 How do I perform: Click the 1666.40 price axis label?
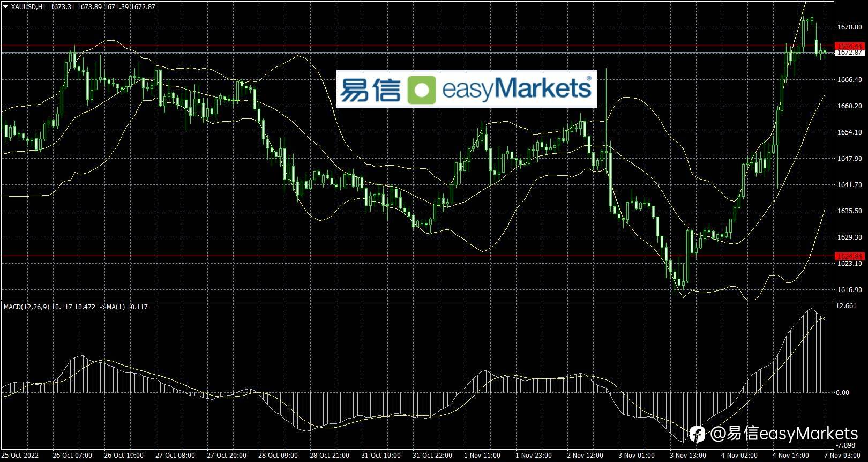[x=849, y=80]
